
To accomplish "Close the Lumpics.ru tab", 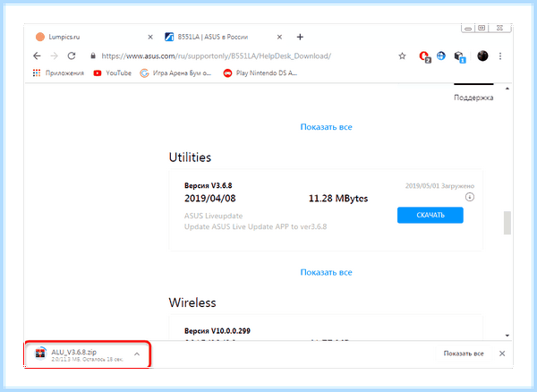I will [150, 37].
